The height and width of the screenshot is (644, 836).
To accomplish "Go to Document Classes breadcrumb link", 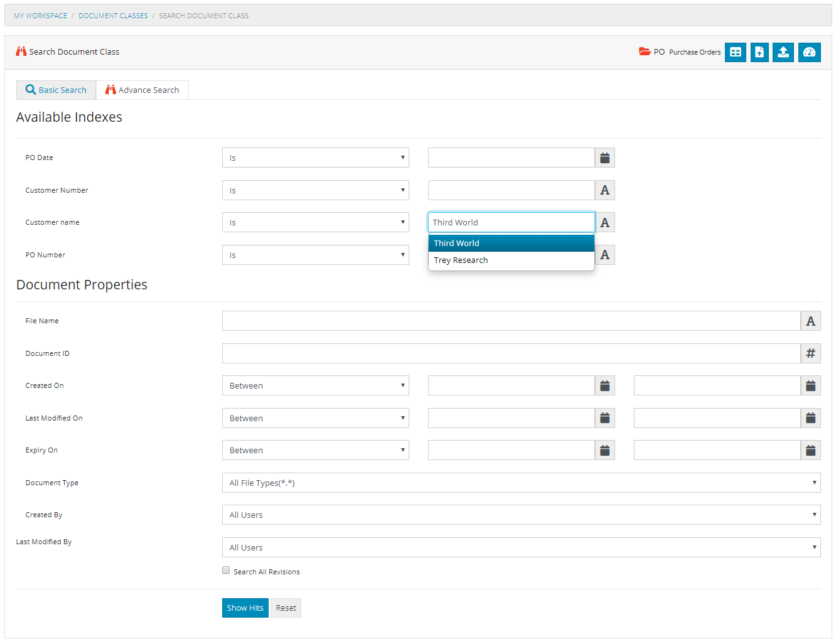I will point(113,16).
